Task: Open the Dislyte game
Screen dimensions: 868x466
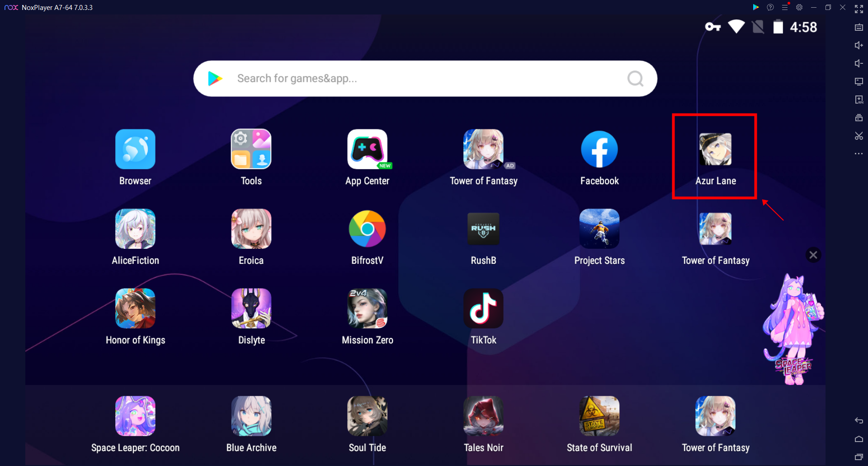Action: coord(251,309)
